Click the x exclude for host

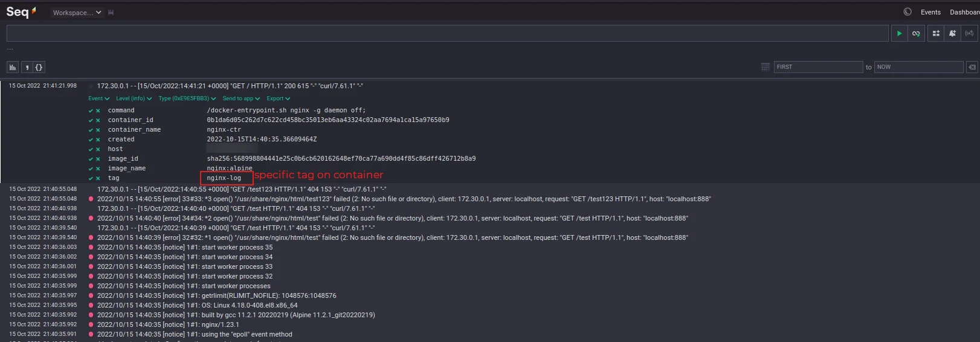(98, 149)
